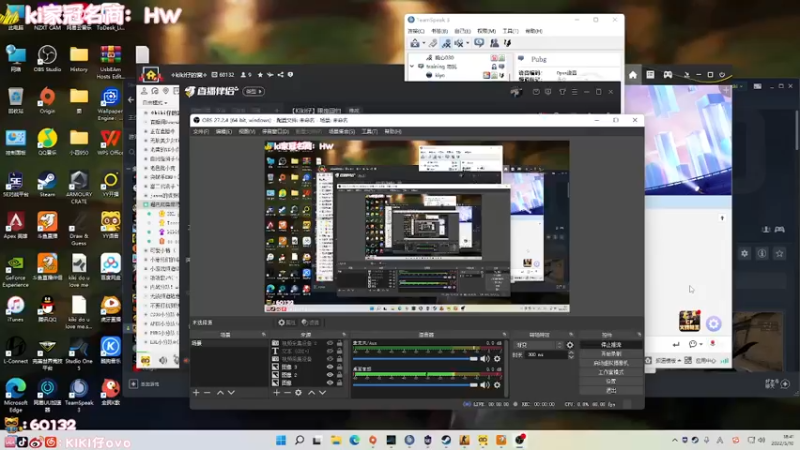The height and width of the screenshot is (450, 800).
Task: Click TeamSpeak contacts toolbar icon
Action: coord(494,43)
